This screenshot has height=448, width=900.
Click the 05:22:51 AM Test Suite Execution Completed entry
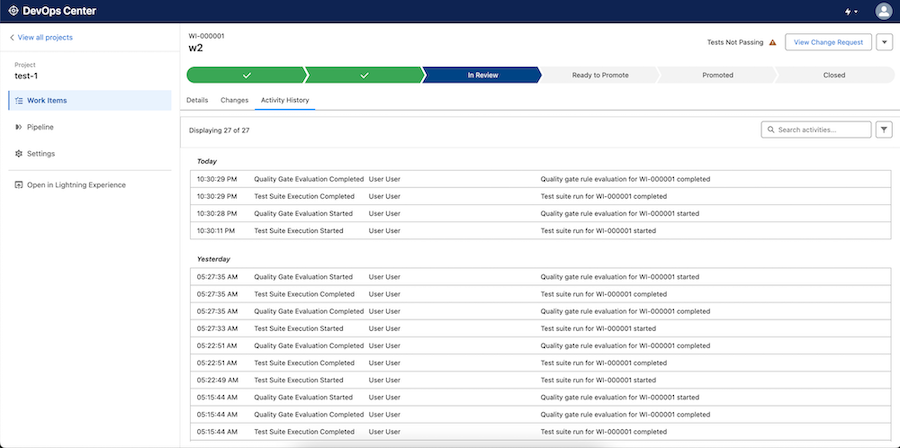click(x=541, y=363)
